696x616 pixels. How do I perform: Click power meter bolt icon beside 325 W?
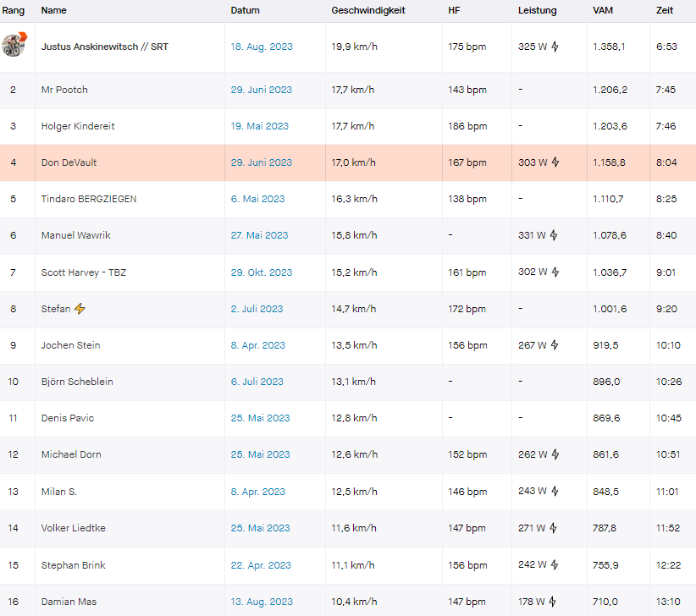[555, 47]
